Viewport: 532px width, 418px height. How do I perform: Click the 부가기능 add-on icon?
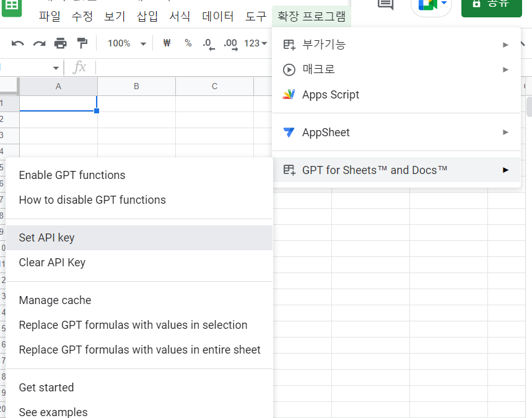click(x=289, y=45)
